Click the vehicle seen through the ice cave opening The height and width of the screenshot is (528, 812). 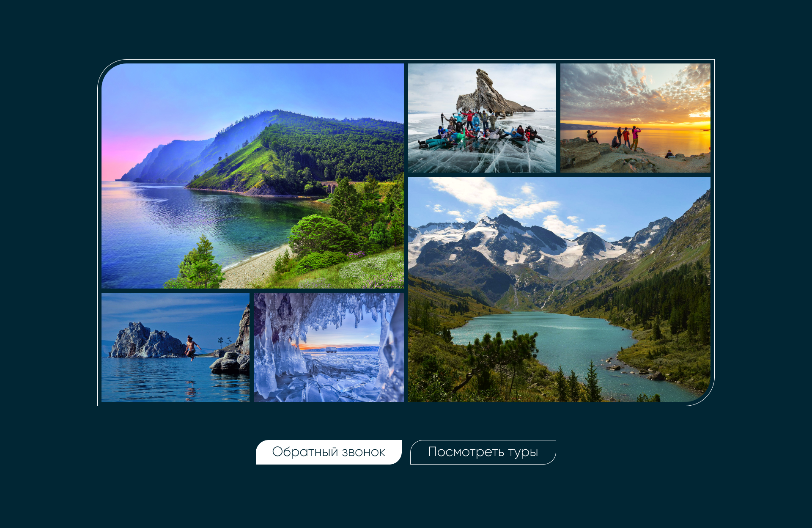coord(331,349)
